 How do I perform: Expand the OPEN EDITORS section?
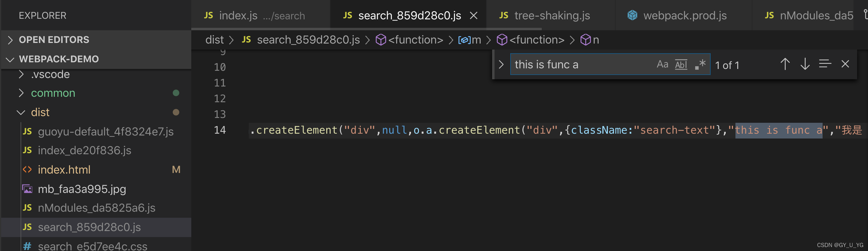[96, 40]
